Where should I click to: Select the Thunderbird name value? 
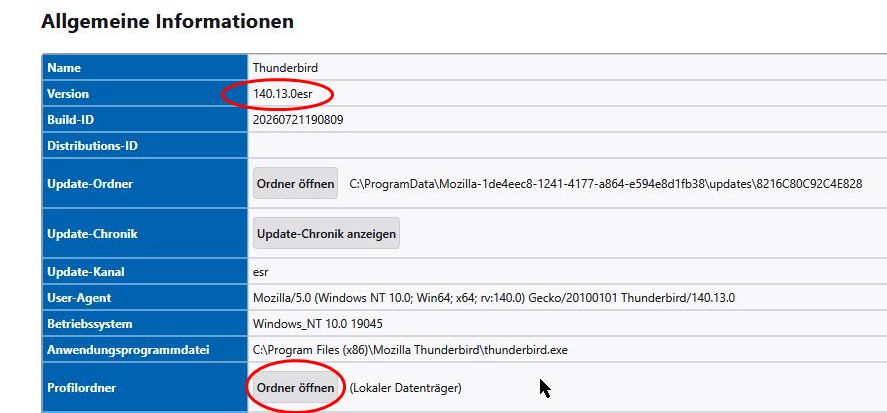pos(285,68)
